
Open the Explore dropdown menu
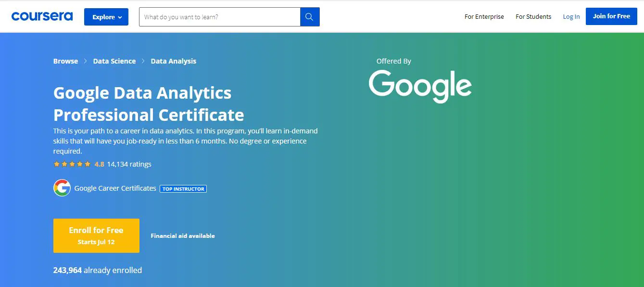[106, 17]
